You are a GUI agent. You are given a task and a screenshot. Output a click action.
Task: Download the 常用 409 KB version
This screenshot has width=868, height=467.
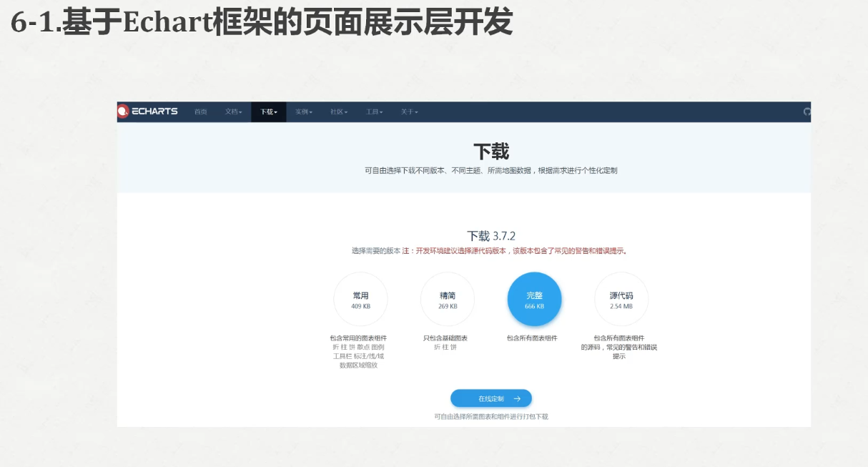click(361, 300)
